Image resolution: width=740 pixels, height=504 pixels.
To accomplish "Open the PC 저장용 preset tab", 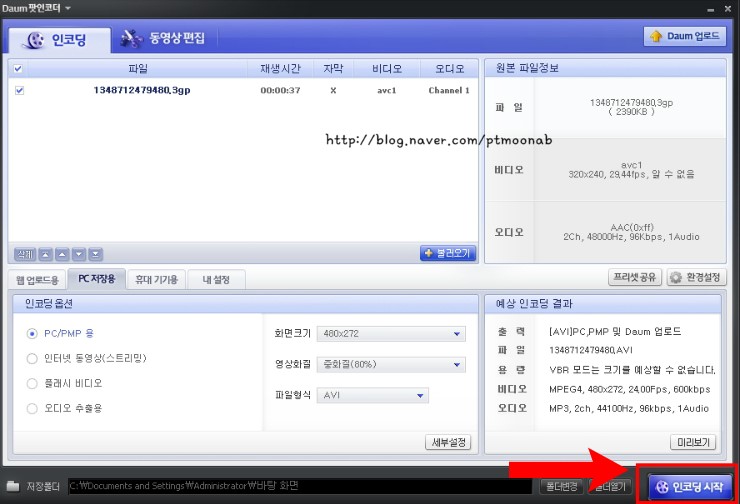I will (x=97, y=279).
